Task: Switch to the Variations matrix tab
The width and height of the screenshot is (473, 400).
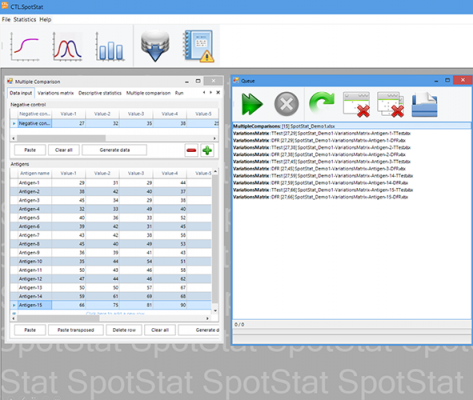Action: pyautogui.click(x=56, y=93)
